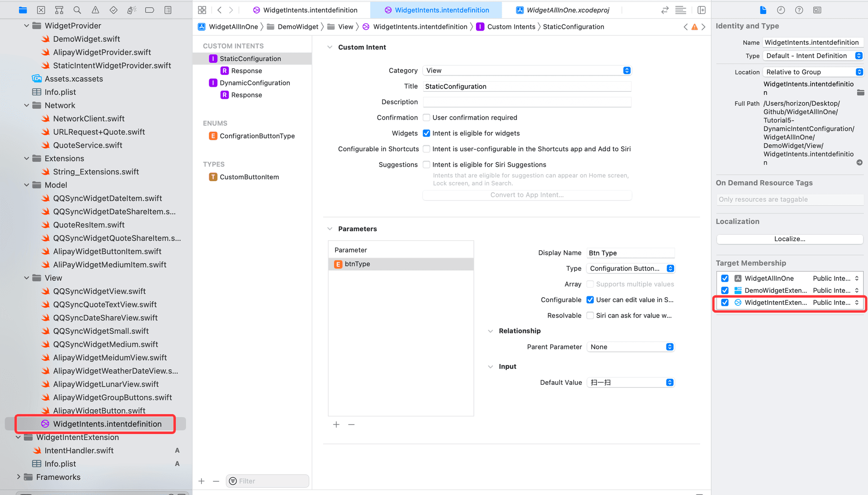Add a new intent in outline

(x=202, y=481)
